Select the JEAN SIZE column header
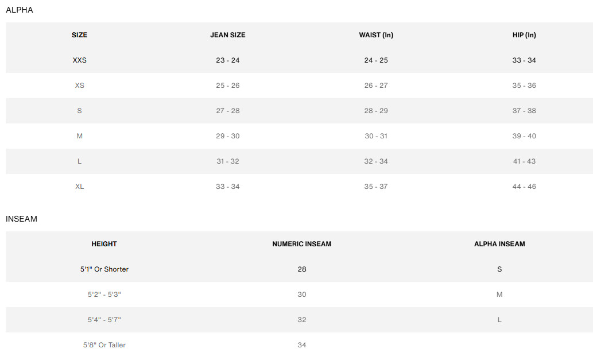 [x=228, y=35]
